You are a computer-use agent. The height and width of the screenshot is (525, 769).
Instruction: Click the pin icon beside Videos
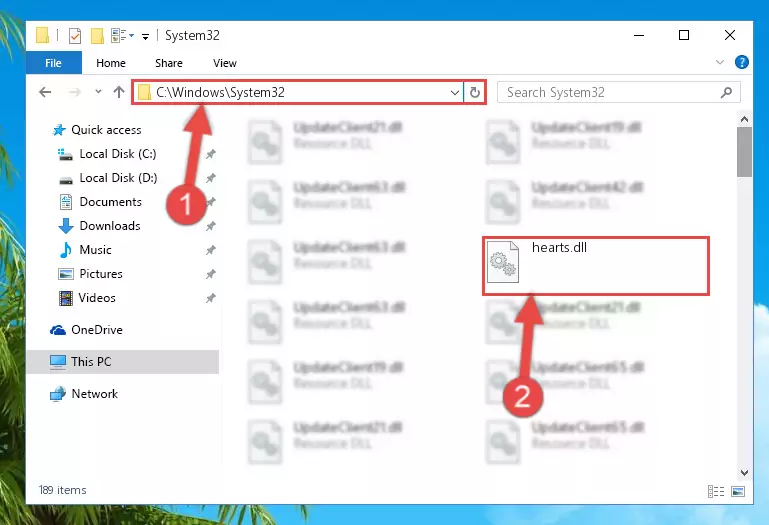[x=211, y=298]
